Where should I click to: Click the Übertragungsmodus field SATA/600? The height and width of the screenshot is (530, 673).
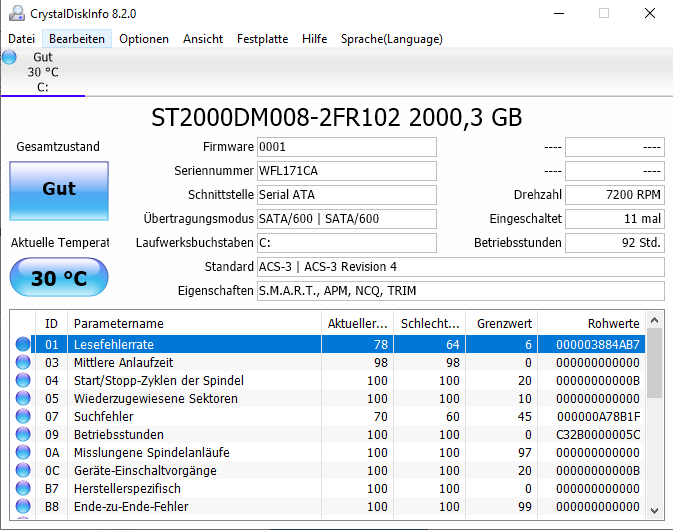pyautogui.click(x=347, y=219)
